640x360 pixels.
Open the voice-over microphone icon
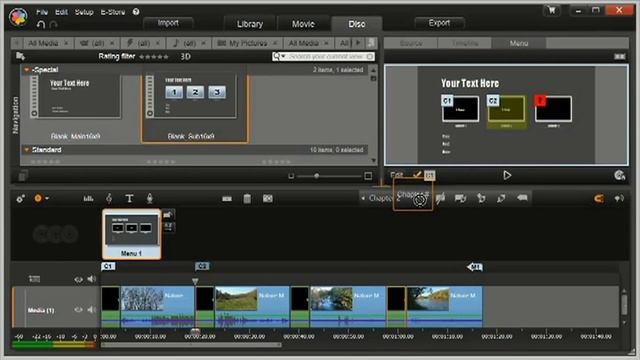pos(150,198)
